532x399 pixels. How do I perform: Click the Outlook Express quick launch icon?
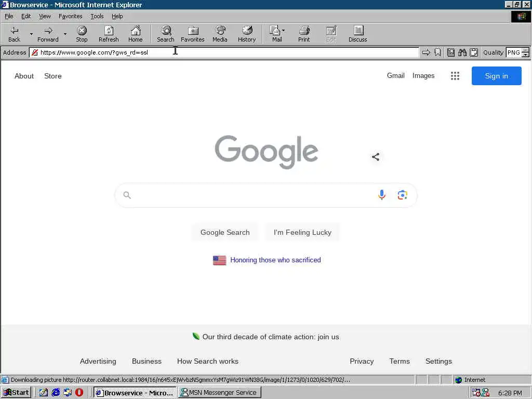pos(67,393)
